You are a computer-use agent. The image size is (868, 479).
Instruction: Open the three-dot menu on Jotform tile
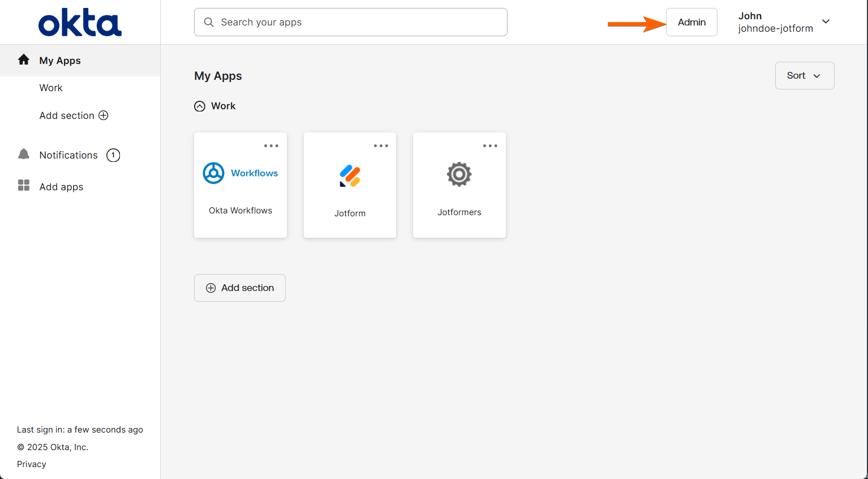(x=381, y=146)
